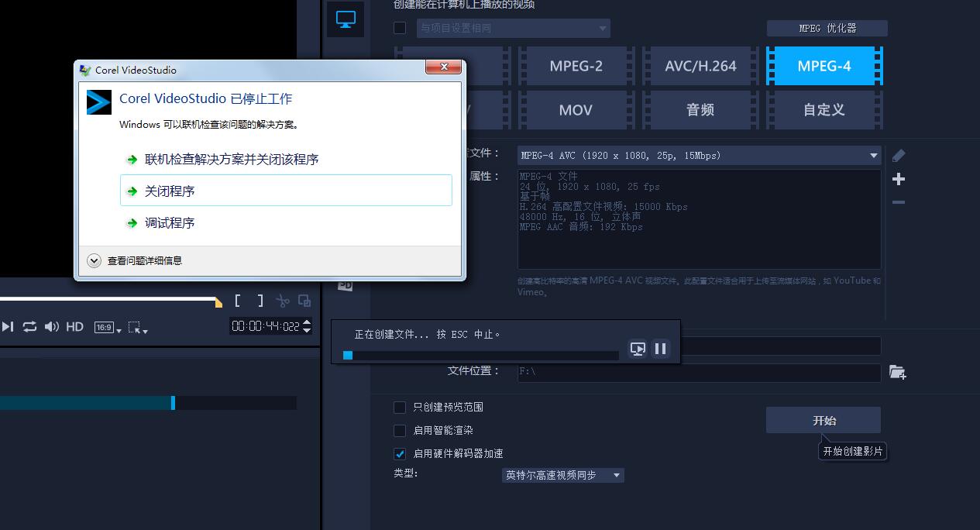980x530 pixels.
Task: Enable 启用智能渲染 checkbox
Action: click(400, 431)
